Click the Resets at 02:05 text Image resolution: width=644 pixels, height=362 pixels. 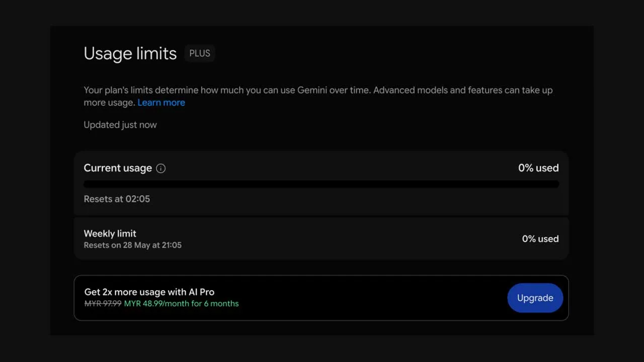click(x=117, y=199)
